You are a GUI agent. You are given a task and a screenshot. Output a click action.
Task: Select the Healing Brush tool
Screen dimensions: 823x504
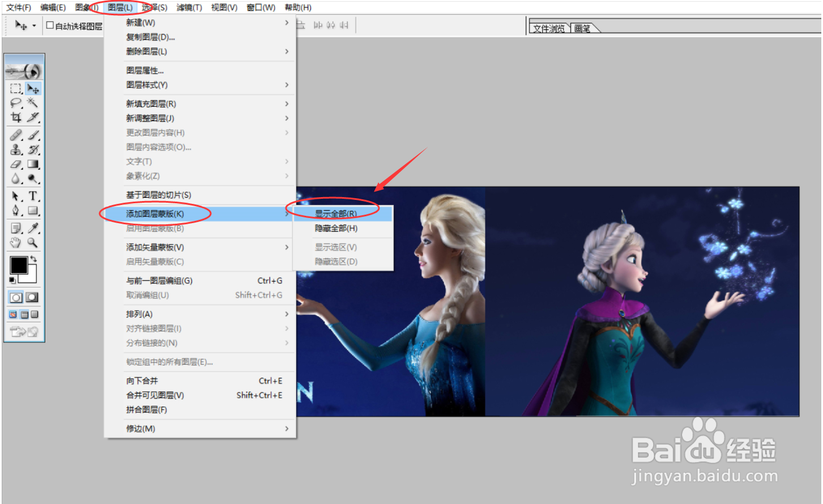click(x=16, y=135)
